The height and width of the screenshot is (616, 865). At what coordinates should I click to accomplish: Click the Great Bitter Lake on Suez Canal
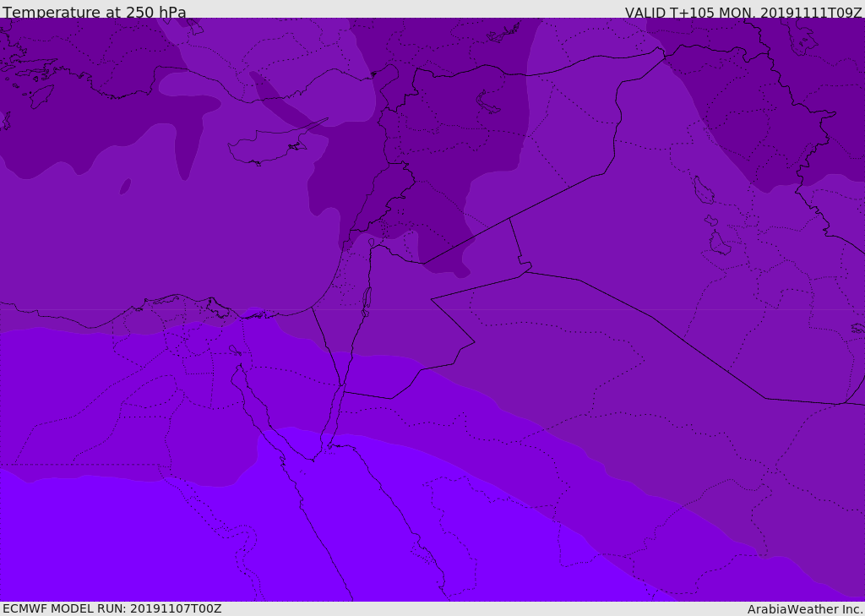point(235,350)
